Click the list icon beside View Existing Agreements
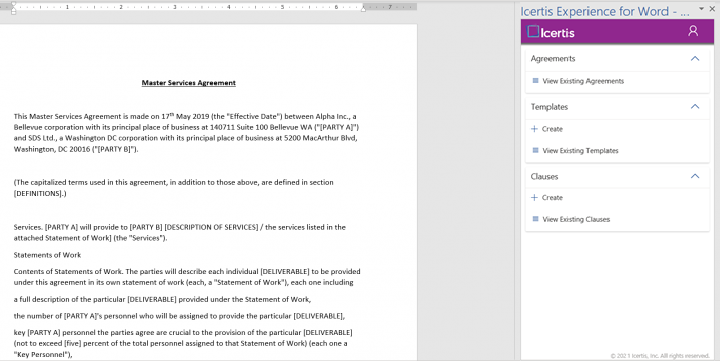Image resolution: width=720 pixels, height=361 pixels. pyautogui.click(x=535, y=81)
